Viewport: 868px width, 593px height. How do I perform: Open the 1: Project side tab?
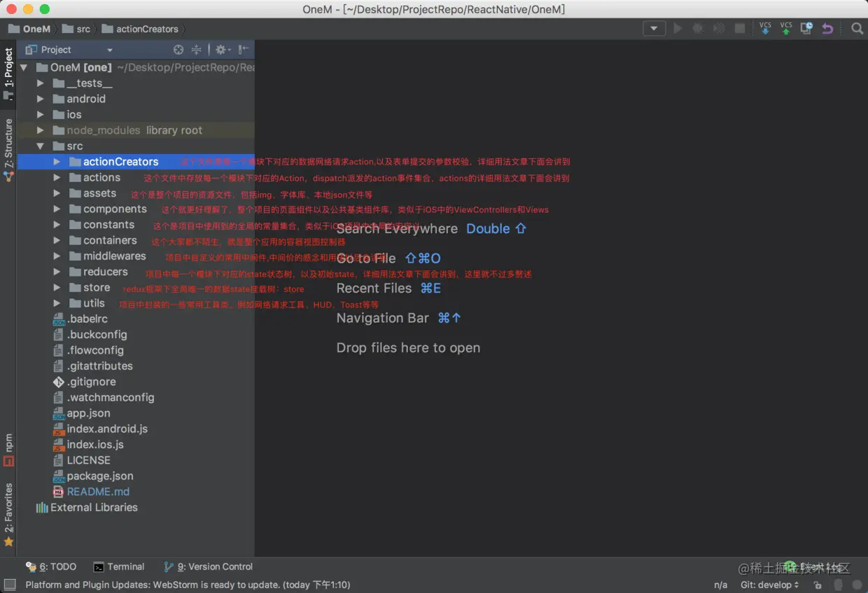[x=8, y=73]
